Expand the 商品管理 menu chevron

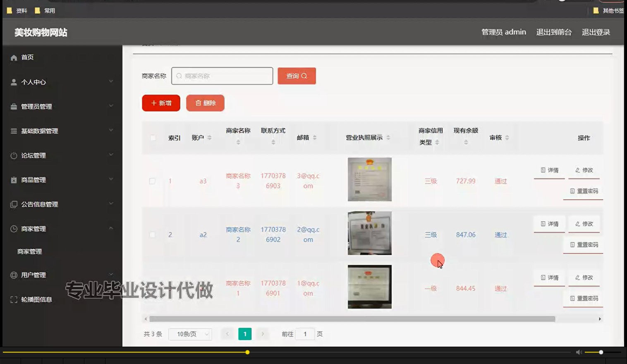[x=111, y=179]
